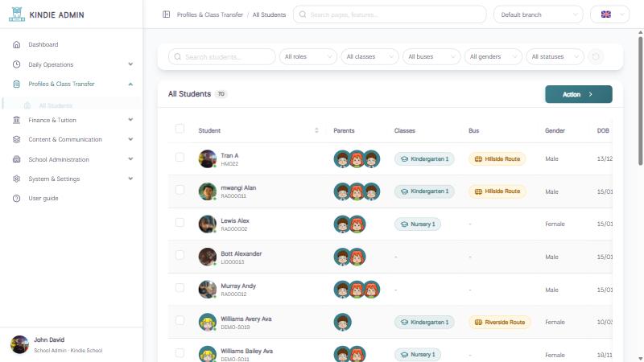Click Kindergarten 1 tag in Tran A row
The height and width of the screenshot is (362, 644).
coord(424,158)
